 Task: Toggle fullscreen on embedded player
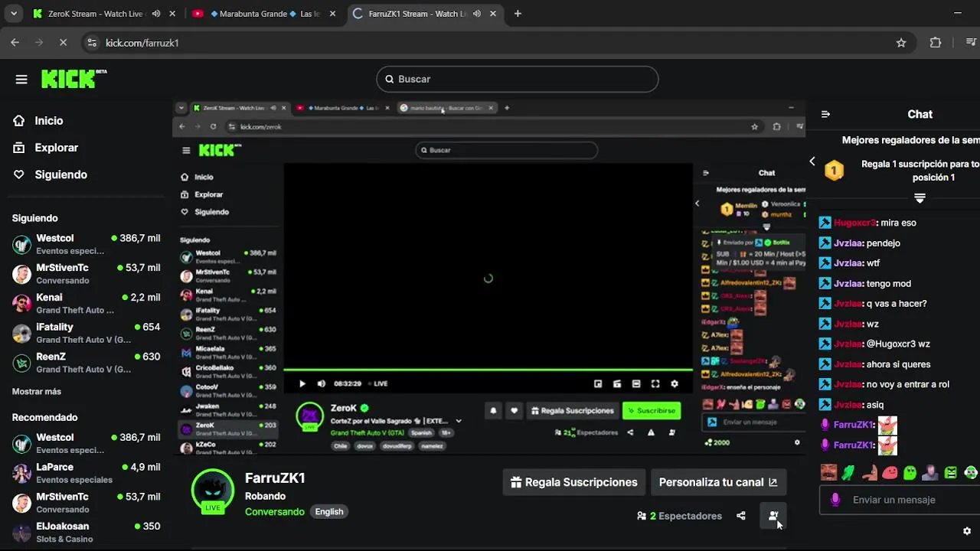tap(655, 384)
